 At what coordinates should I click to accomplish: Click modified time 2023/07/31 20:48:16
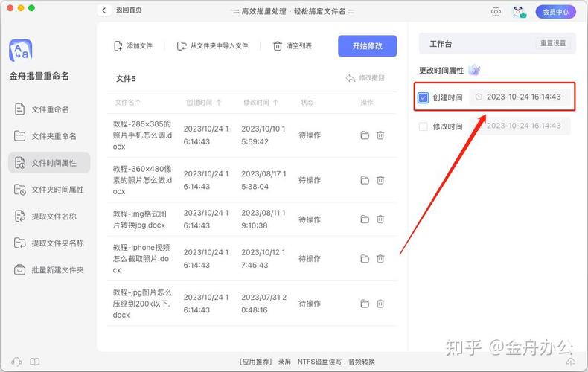(x=263, y=304)
